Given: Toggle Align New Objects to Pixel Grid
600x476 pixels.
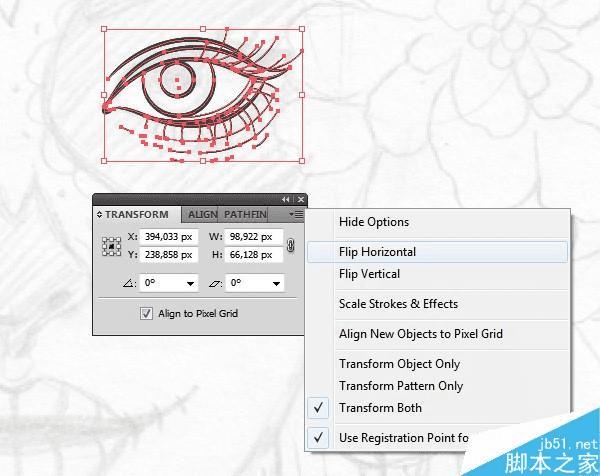Looking at the screenshot, I should (437, 334).
